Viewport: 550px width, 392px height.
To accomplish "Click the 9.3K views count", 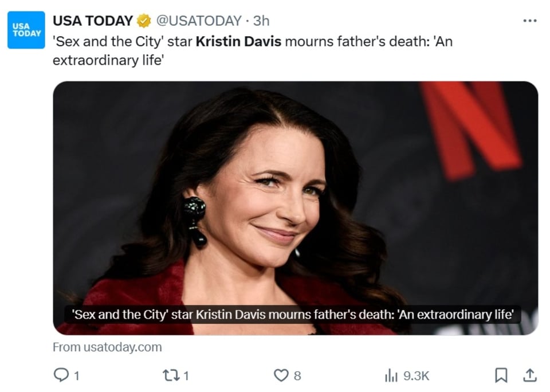I will click(x=416, y=376).
